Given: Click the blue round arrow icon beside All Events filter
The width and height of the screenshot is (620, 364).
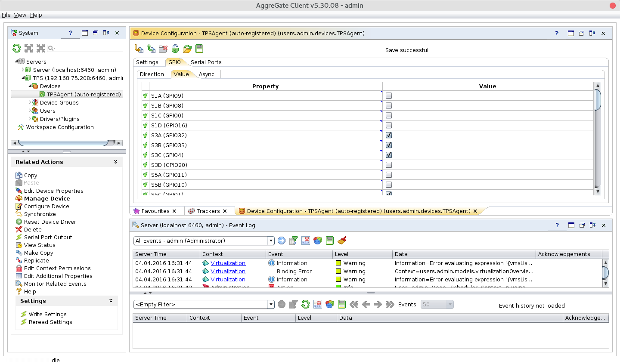Looking at the screenshot, I should point(282,241).
